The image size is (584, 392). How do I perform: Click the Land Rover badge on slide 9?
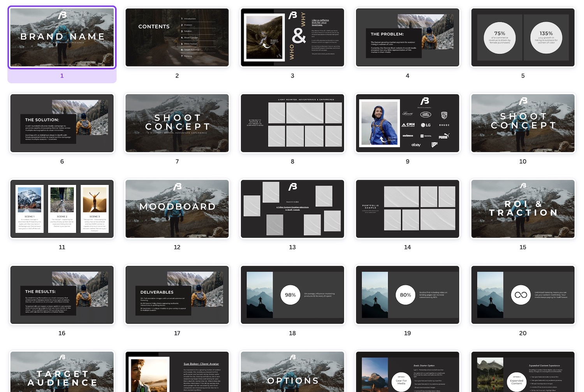(x=426, y=114)
